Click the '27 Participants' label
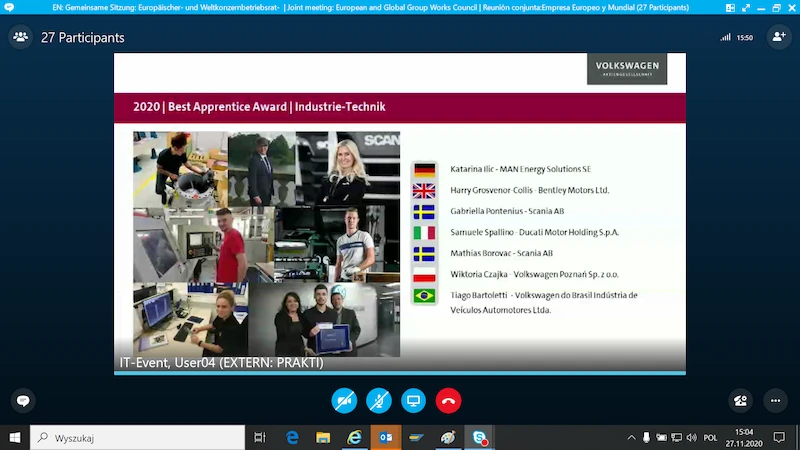This screenshot has height=450, width=800. [x=83, y=38]
